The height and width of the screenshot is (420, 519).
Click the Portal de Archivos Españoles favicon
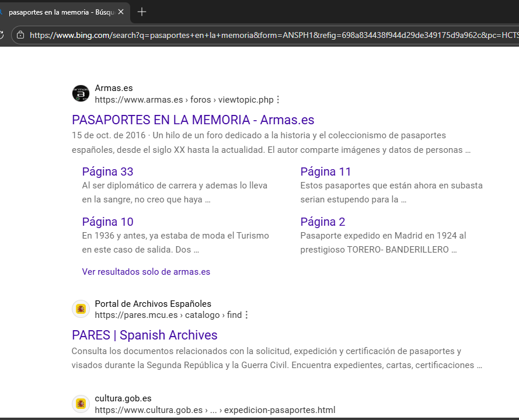(x=81, y=309)
